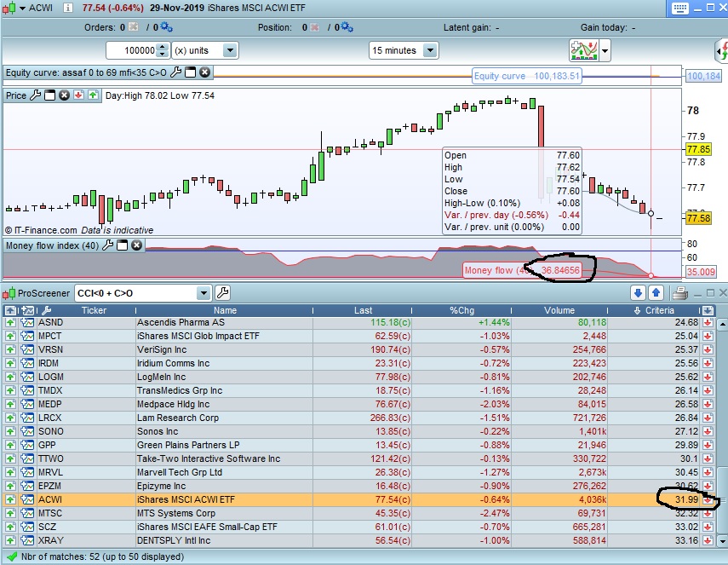Sort screener by %Chg column header
The height and width of the screenshot is (565, 728).
(x=461, y=310)
